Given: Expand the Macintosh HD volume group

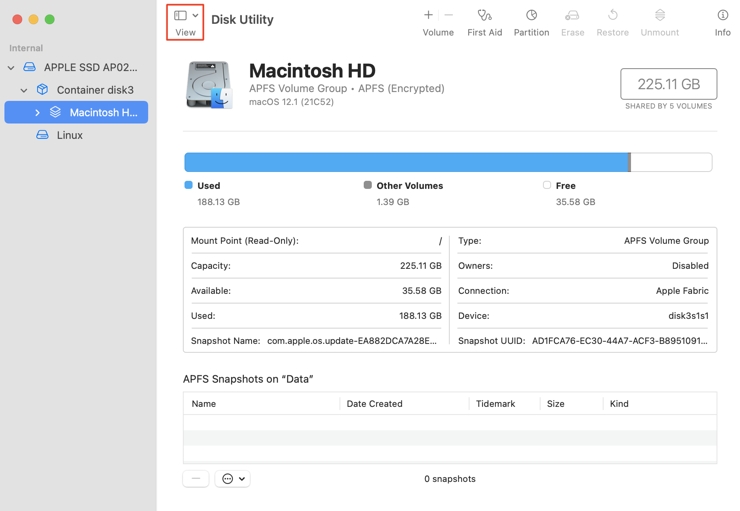Looking at the screenshot, I should (x=37, y=112).
